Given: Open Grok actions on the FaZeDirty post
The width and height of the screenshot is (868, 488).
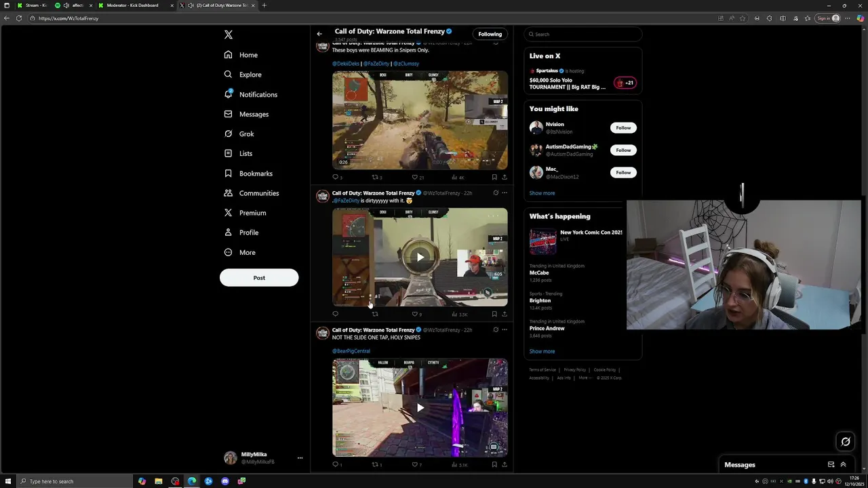Looking at the screenshot, I should (x=496, y=193).
